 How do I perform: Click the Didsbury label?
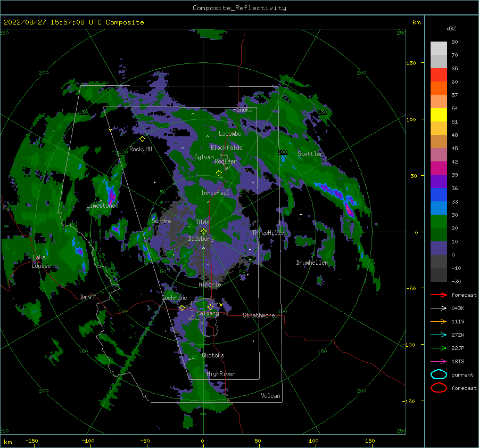[201, 239]
